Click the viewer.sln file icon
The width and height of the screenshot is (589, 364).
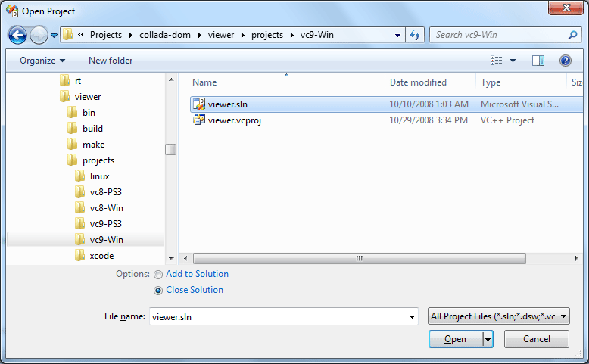pyautogui.click(x=199, y=104)
